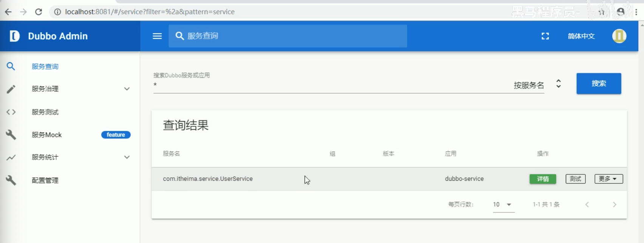Image resolution: width=644 pixels, height=243 pixels.
Task: Open Chrome three-dot menu
Action: point(636,12)
